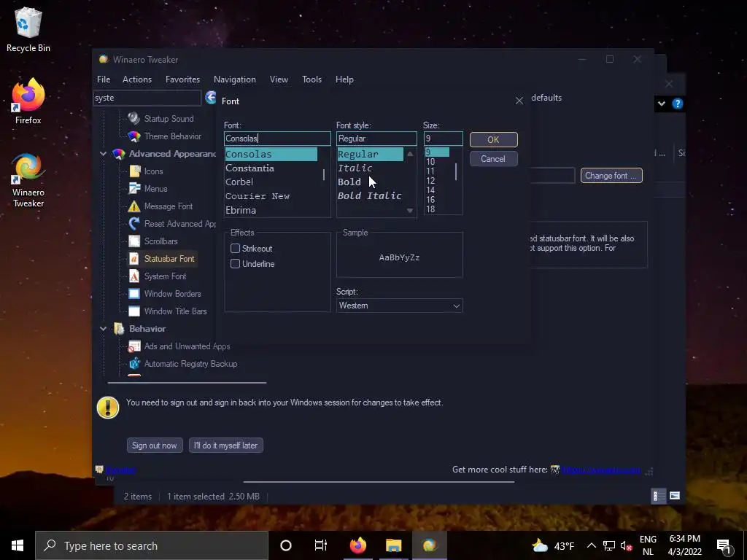Click the Window Title Bars icon

click(134, 311)
